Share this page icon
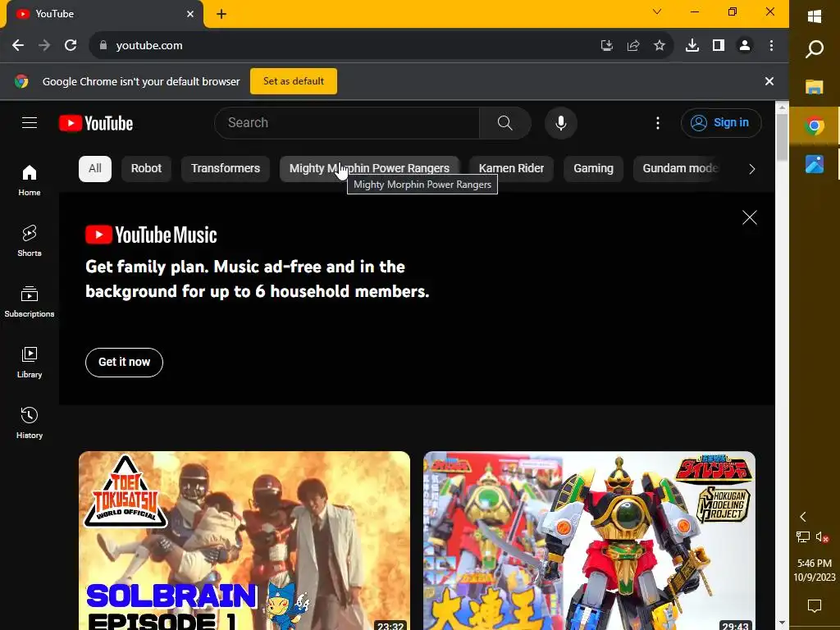840x630 pixels. click(633, 45)
